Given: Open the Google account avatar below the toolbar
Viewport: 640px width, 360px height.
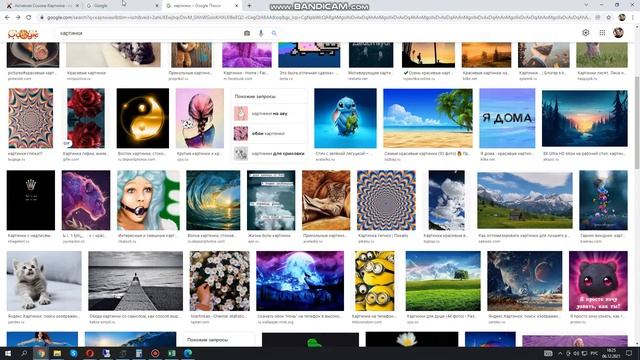Looking at the screenshot, I should (x=618, y=33).
